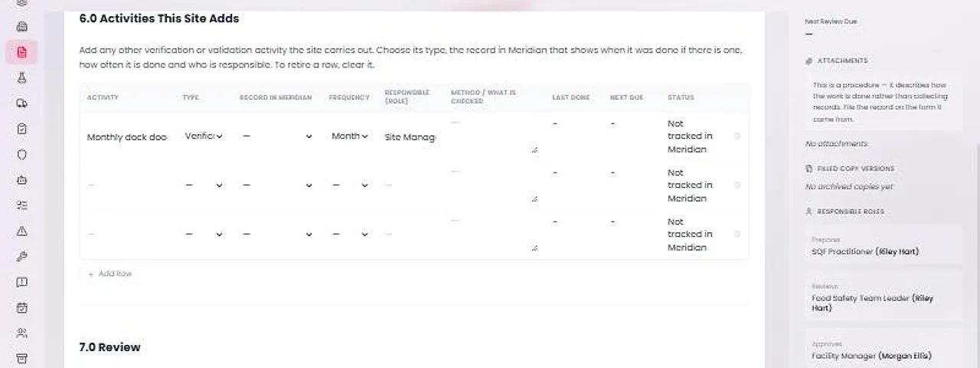Click empty Activity field in third row
This screenshot has width=980, height=368.
click(127, 234)
